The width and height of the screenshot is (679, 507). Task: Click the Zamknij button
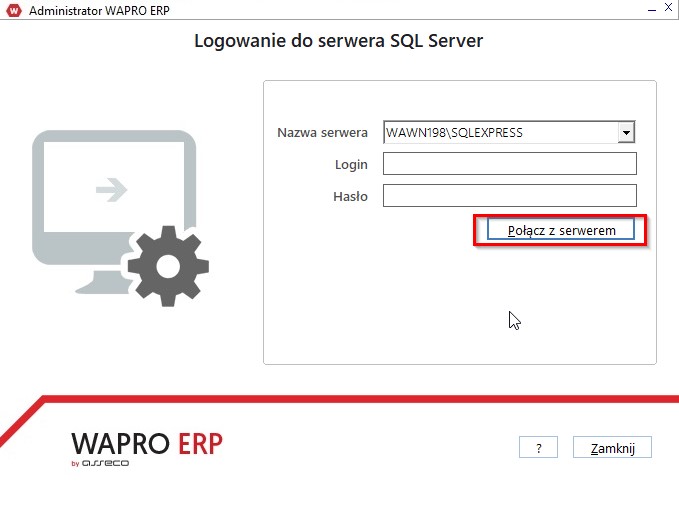612,447
